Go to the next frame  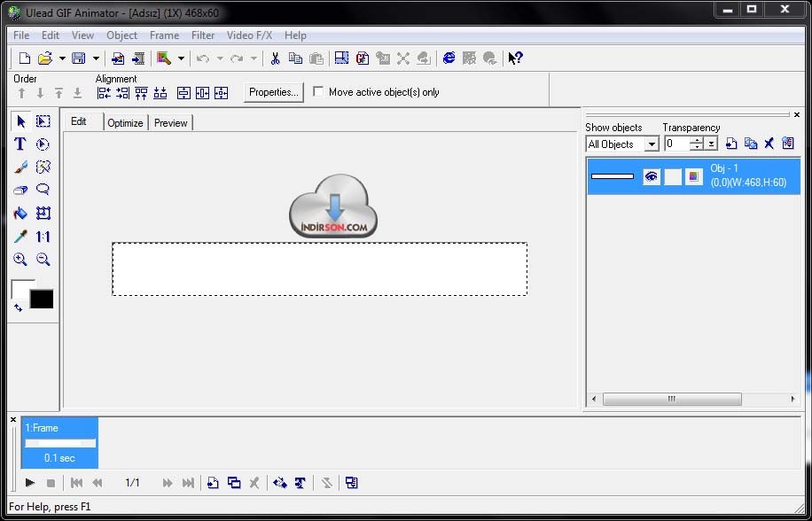(168, 483)
